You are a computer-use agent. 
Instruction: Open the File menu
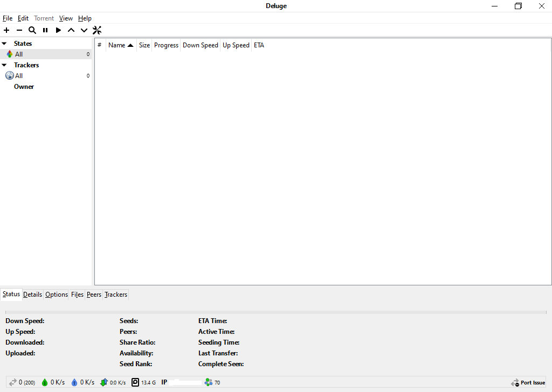click(8, 18)
